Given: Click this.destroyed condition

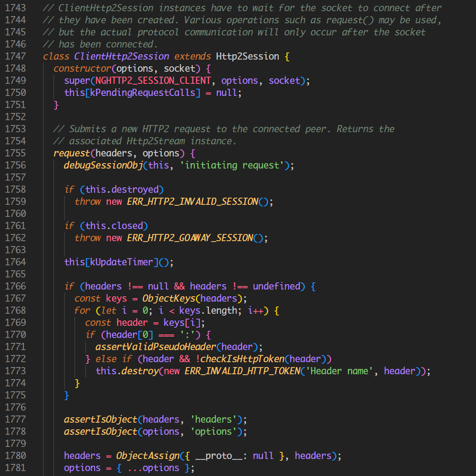Looking at the screenshot, I should (x=122, y=190).
